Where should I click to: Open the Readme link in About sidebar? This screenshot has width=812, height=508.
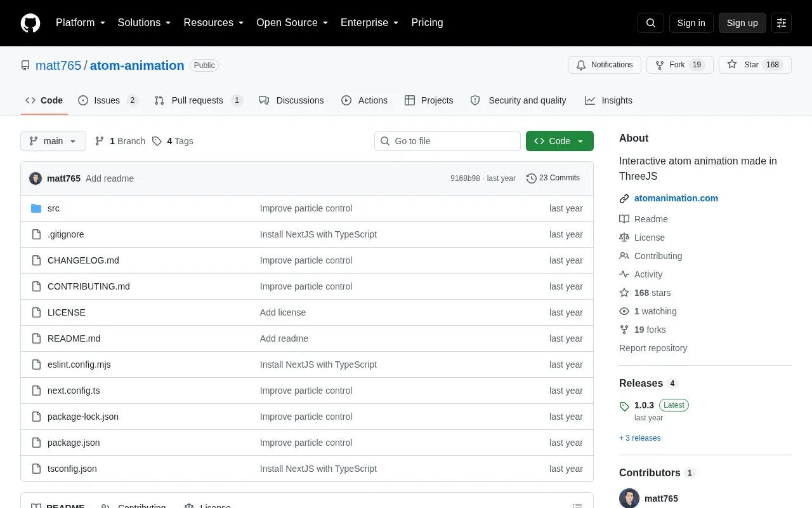(x=644, y=219)
